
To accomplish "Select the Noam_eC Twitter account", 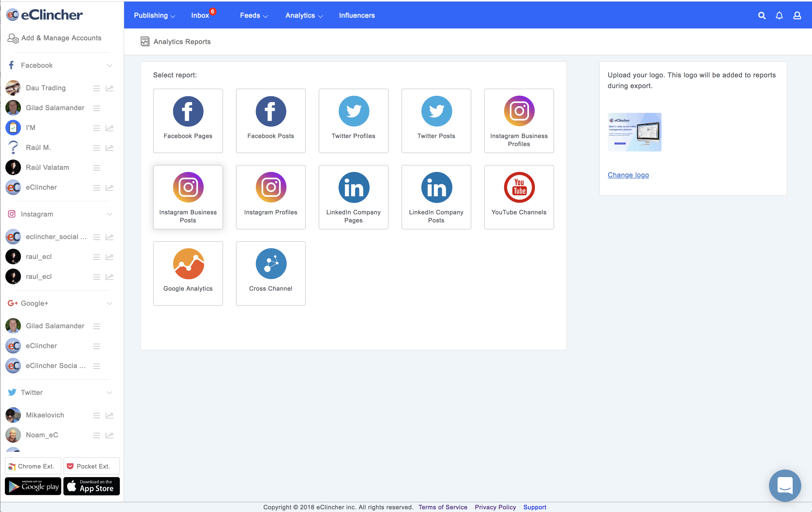I will pos(42,435).
